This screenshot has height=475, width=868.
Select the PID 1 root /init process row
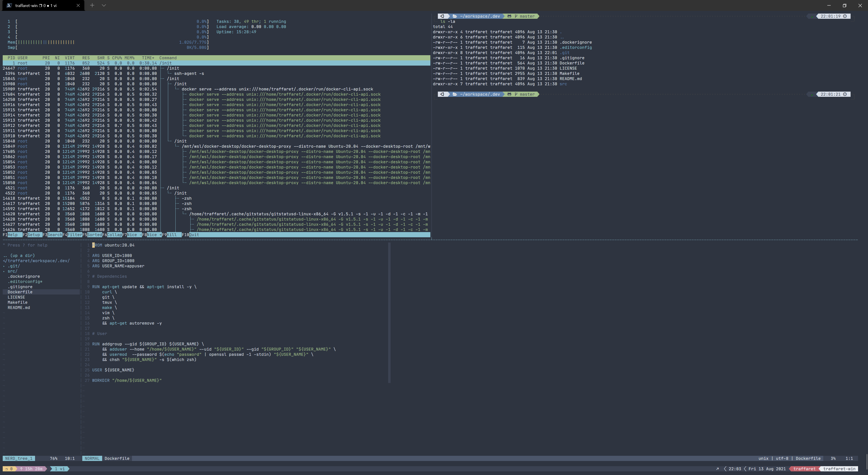coord(216,63)
